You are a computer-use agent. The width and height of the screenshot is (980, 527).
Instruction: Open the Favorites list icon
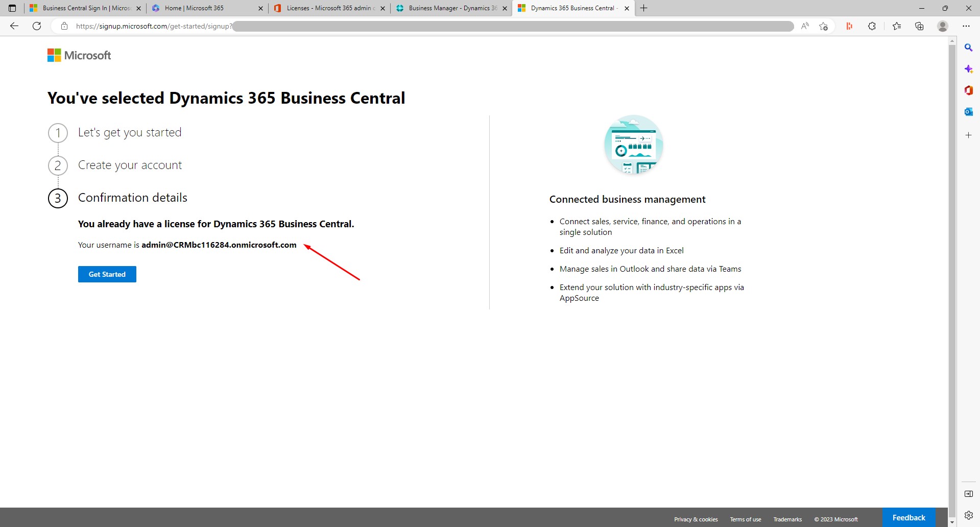click(897, 26)
